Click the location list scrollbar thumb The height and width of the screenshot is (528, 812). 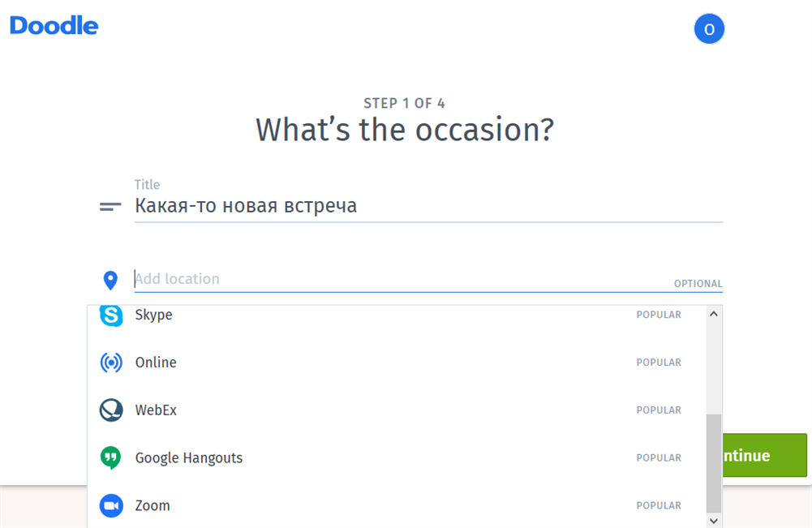click(714, 462)
